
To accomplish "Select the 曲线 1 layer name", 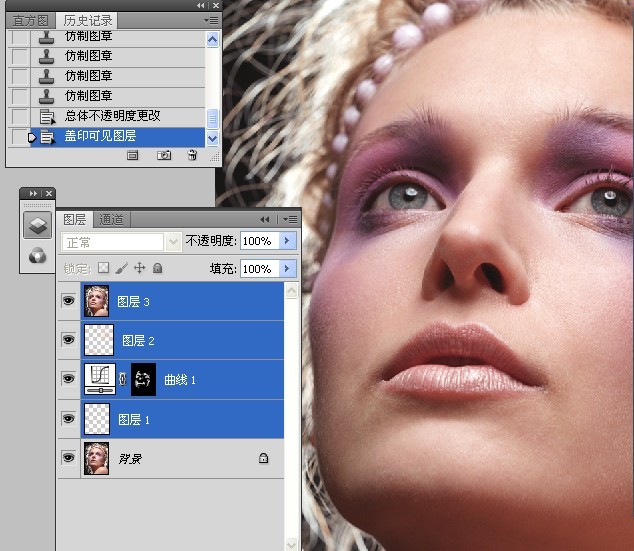I will coord(180,380).
